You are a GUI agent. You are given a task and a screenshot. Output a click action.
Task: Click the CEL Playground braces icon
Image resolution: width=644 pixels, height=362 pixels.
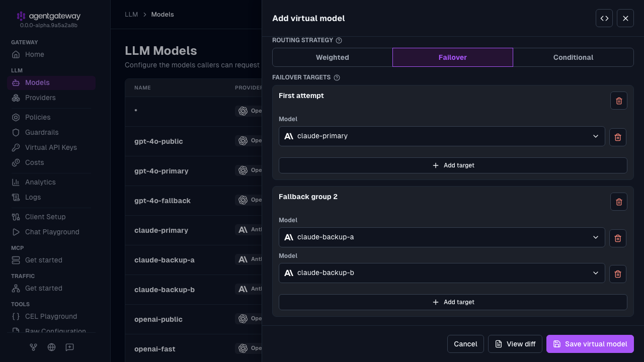[16, 316]
